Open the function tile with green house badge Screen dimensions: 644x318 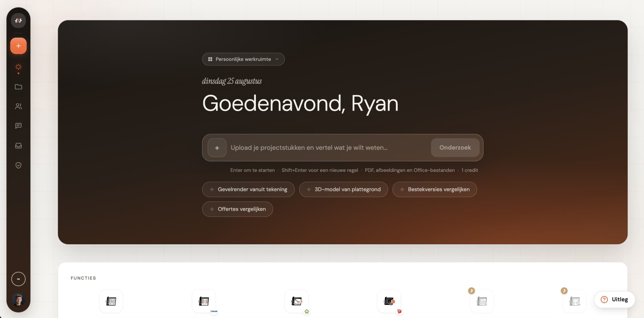pyautogui.click(x=297, y=301)
